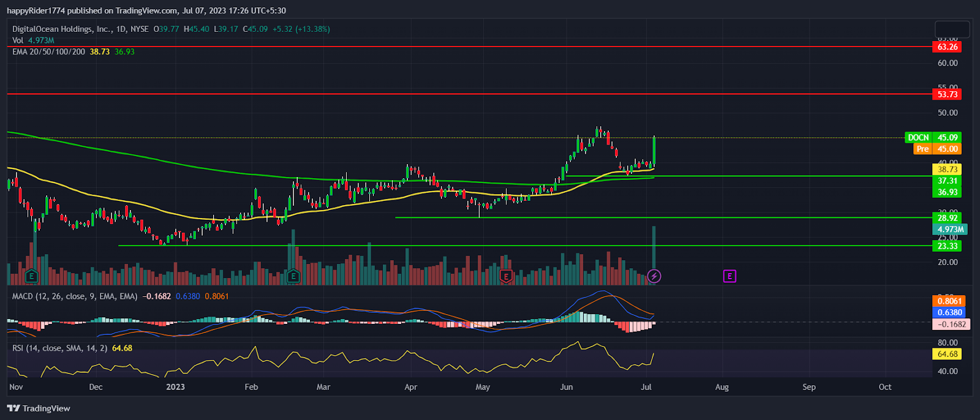Click the Dec label on time axis

point(96,387)
